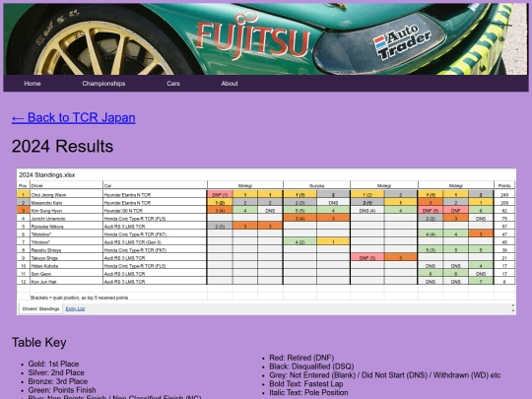Click the 45 points total
This screenshot has height=399, width=532.
point(504,242)
